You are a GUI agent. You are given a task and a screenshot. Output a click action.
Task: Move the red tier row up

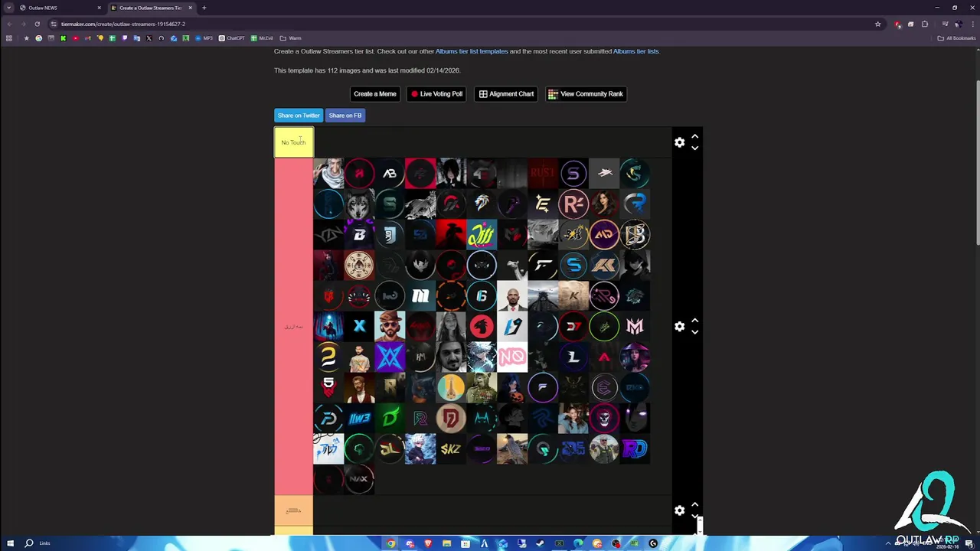[694, 321]
